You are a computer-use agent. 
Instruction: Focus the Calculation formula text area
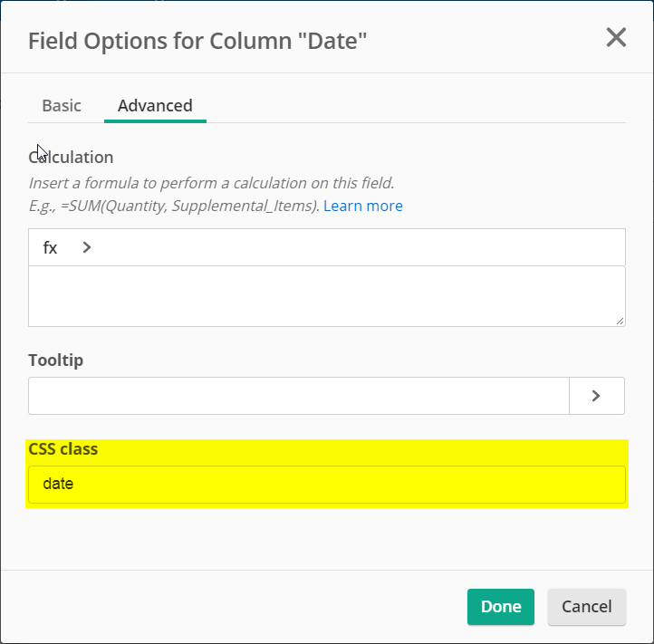327,296
